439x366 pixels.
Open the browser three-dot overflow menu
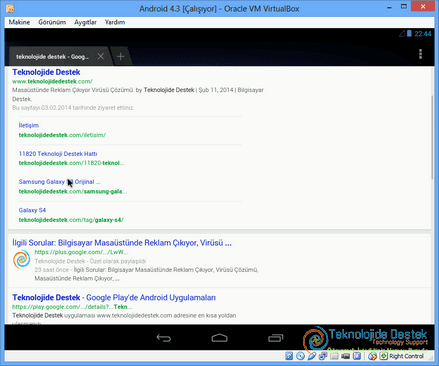(x=420, y=54)
